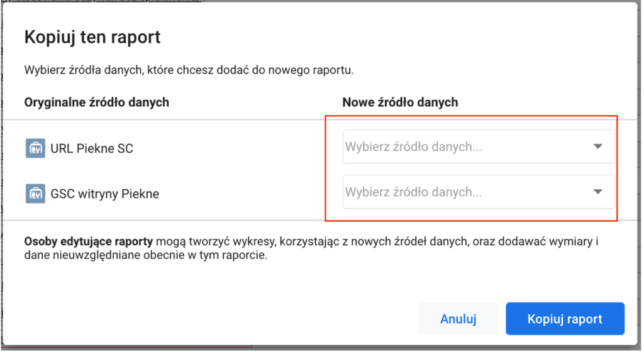Click the 'Nowe źródło danych' column header
Screen dimensions: 644x352
point(400,102)
